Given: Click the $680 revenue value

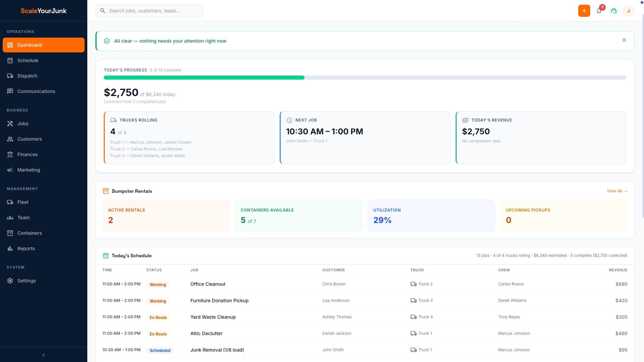Looking at the screenshot, I should 621,284.
